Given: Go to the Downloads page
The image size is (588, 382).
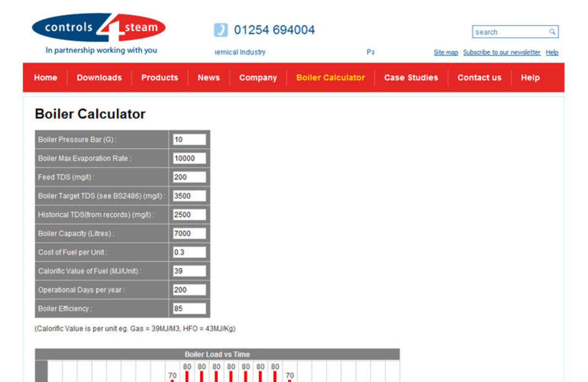Looking at the screenshot, I should pyautogui.click(x=99, y=78).
